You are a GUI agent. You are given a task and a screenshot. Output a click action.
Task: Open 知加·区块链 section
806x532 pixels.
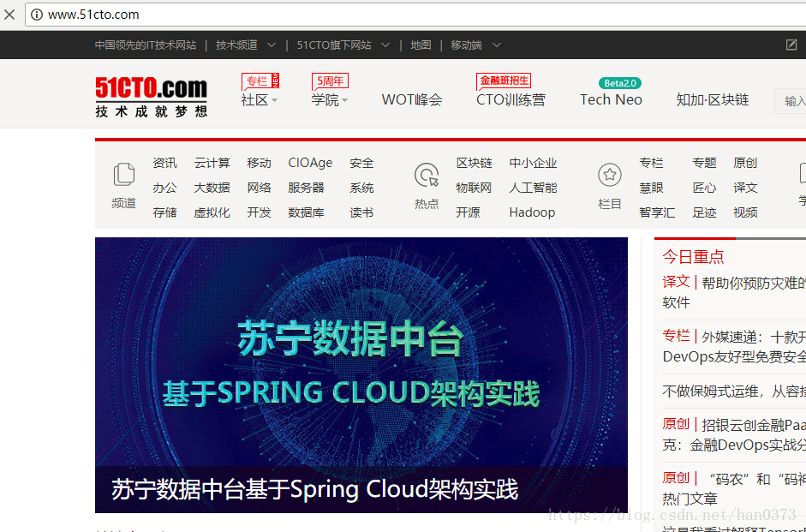point(713,99)
